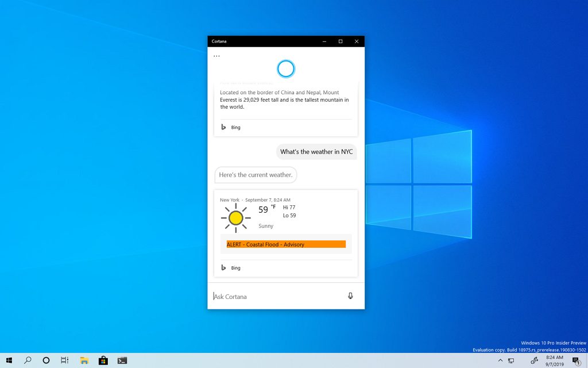
Task: Click the Cortana listening circle
Action: (285, 68)
